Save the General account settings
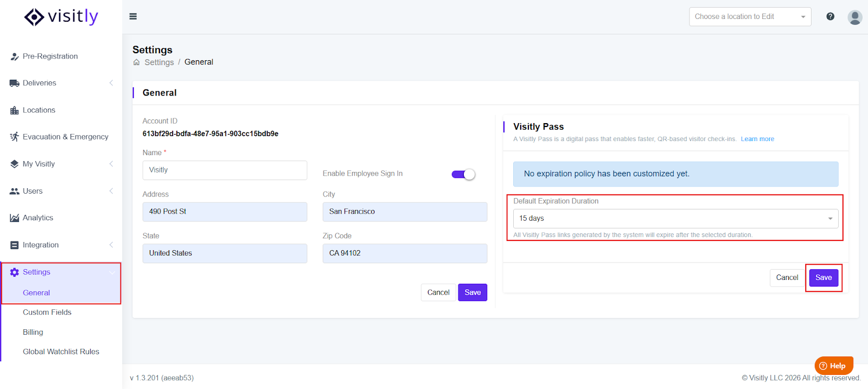Image resolution: width=868 pixels, height=389 pixels. click(x=473, y=292)
